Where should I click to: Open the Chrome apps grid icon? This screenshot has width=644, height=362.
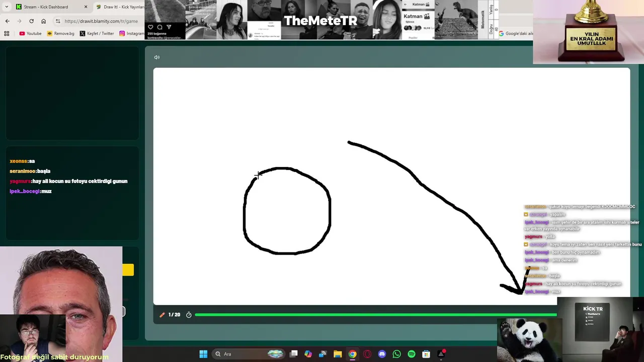7,34
